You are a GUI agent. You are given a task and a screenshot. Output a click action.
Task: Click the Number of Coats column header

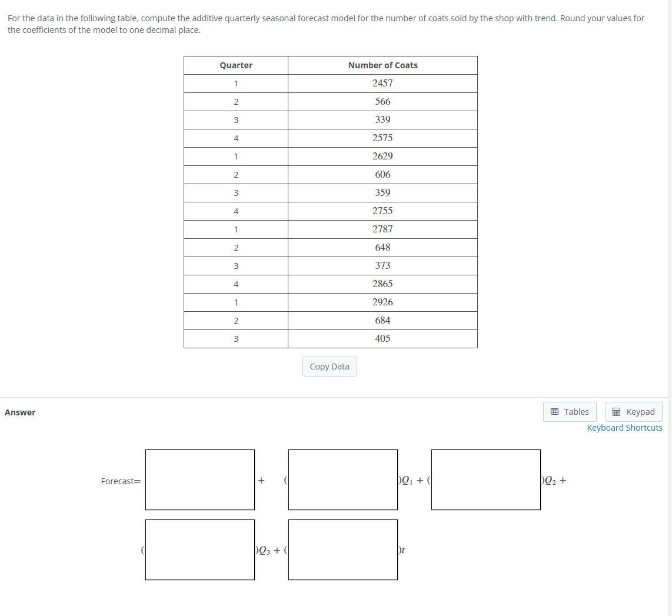point(382,65)
